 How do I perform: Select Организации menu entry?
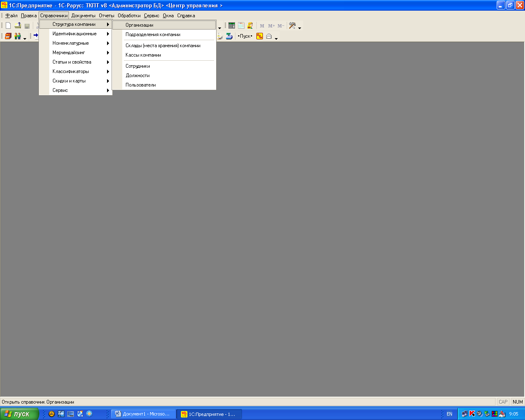[x=164, y=25]
